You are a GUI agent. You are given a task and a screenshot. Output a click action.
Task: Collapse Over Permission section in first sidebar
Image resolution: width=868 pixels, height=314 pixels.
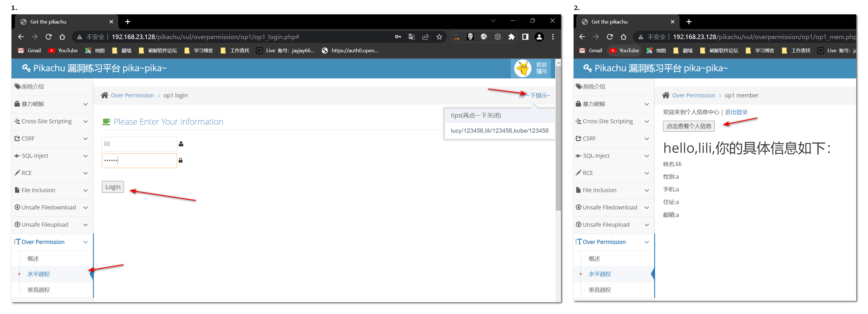pyautogui.click(x=52, y=242)
